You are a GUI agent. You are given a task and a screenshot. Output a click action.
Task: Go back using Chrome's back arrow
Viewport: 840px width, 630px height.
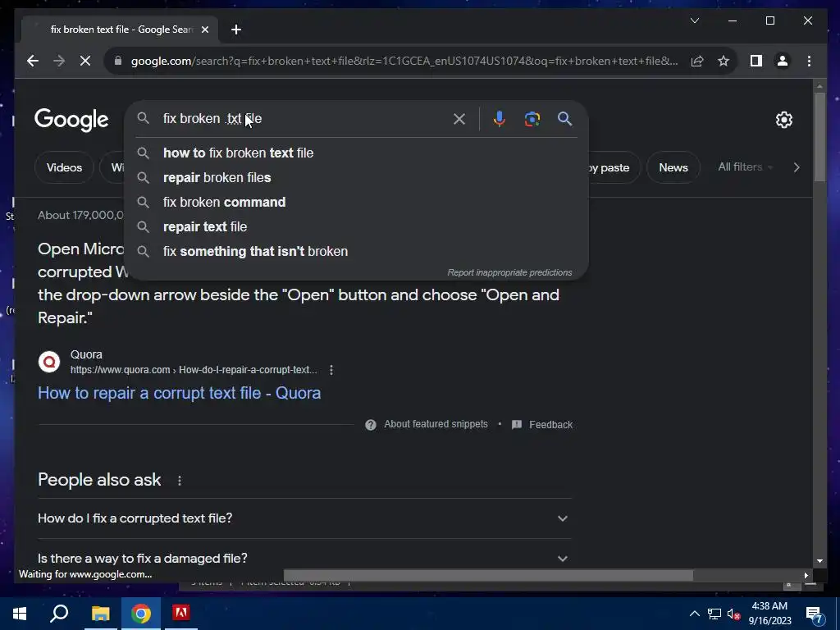coord(33,61)
